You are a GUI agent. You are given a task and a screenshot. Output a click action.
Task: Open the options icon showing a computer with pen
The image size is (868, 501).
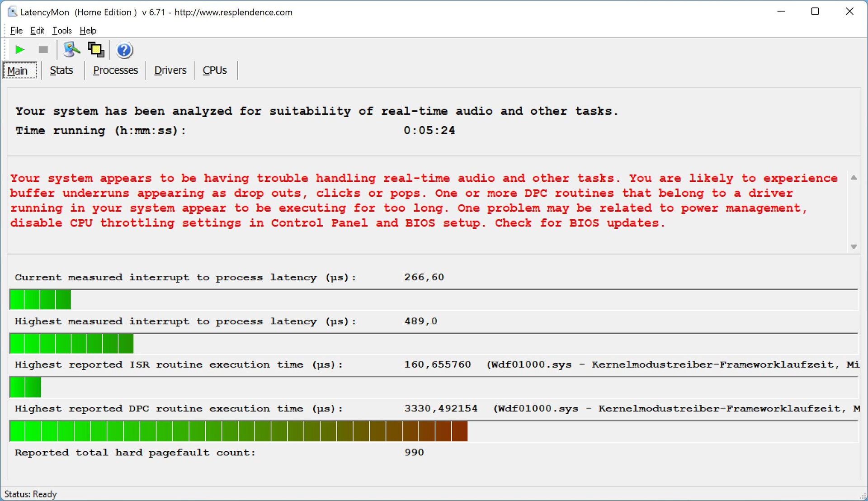pyautogui.click(x=71, y=50)
